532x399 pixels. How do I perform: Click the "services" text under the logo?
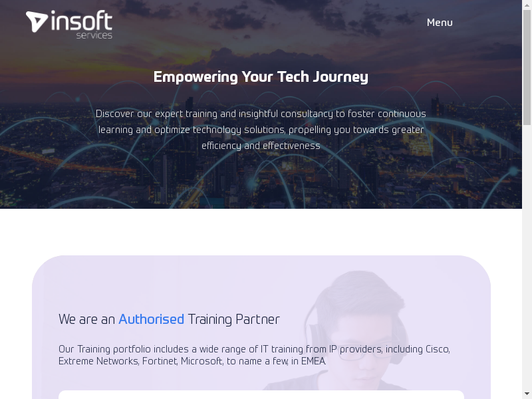click(94, 35)
